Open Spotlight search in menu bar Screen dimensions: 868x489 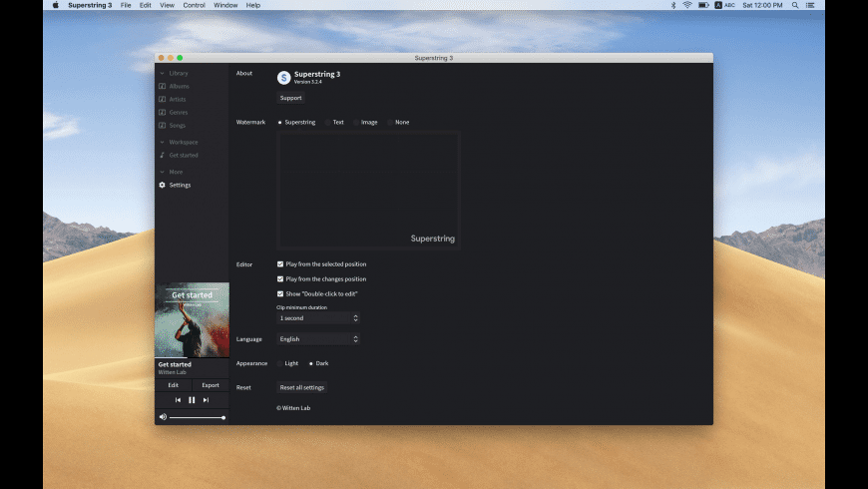point(795,5)
